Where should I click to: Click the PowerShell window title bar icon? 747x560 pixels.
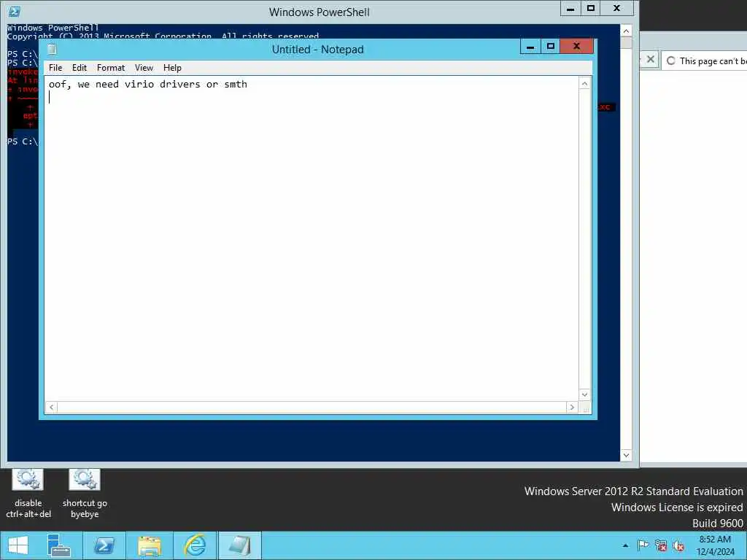pyautogui.click(x=15, y=12)
